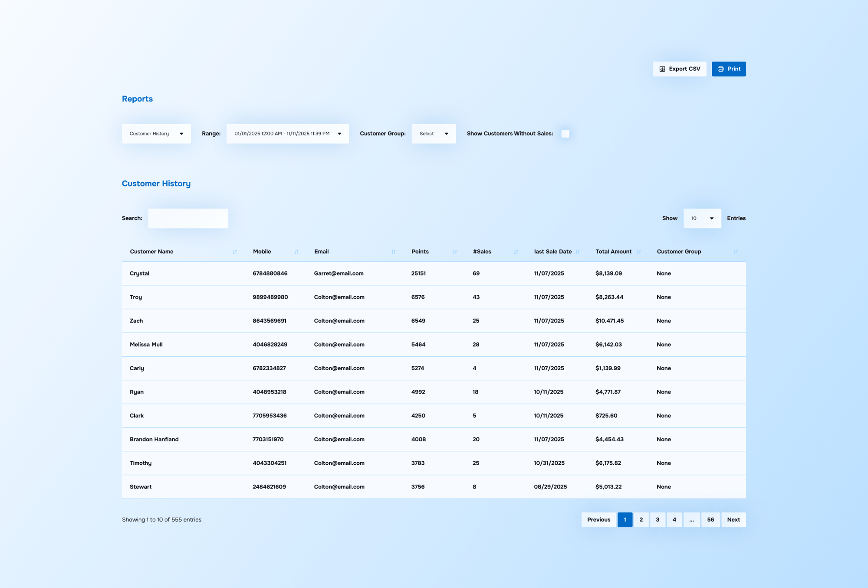Sort by Customer Name column arrows
The image size is (868, 588).
pos(235,252)
